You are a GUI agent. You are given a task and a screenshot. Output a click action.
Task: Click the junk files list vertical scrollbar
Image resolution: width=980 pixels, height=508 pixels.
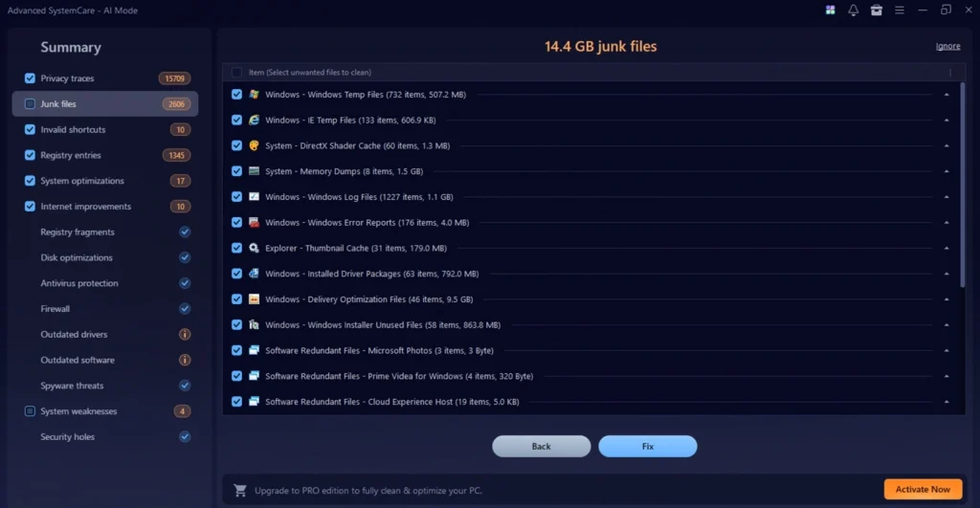962,186
